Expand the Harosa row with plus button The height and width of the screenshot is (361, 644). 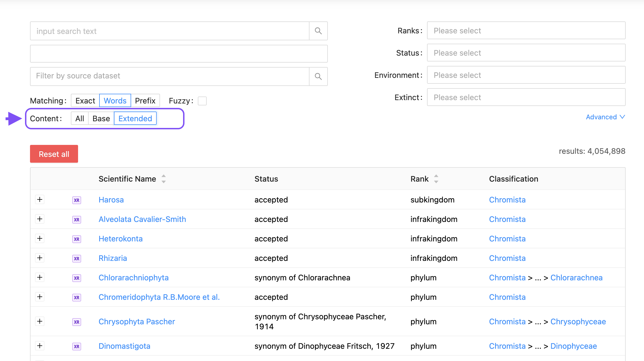tap(40, 199)
